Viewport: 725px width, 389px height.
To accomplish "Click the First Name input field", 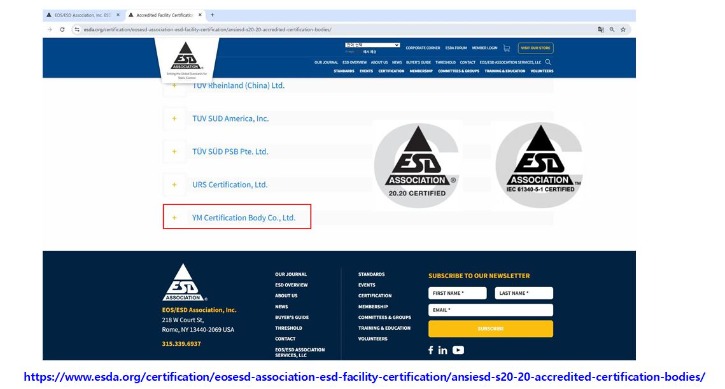I will point(457,293).
